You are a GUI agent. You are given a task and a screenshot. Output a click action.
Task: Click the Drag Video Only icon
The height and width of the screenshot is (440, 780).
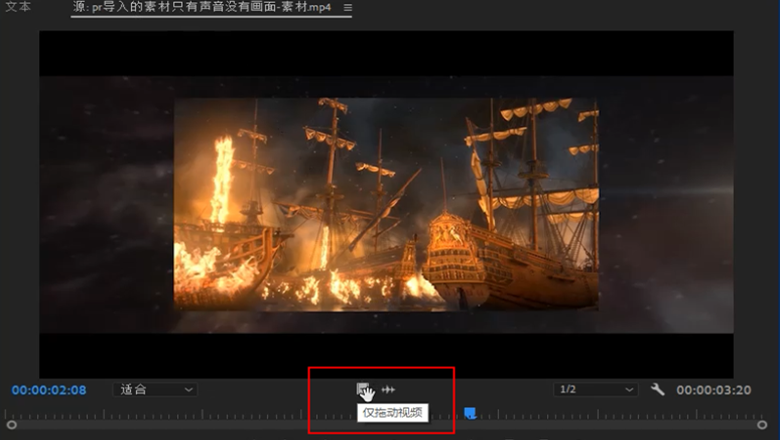pos(363,389)
